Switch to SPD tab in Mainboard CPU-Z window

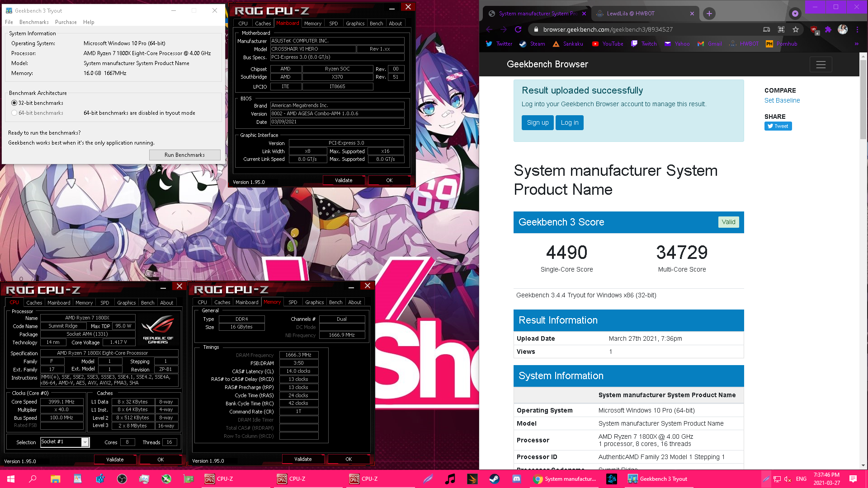(334, 23)
